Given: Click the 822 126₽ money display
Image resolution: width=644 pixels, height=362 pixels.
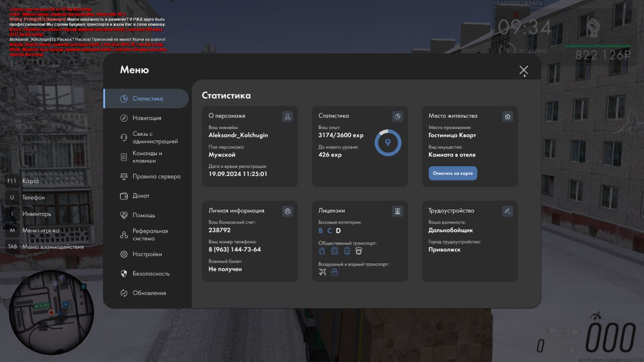Looking at the screenshot, I should pos(603,55).
